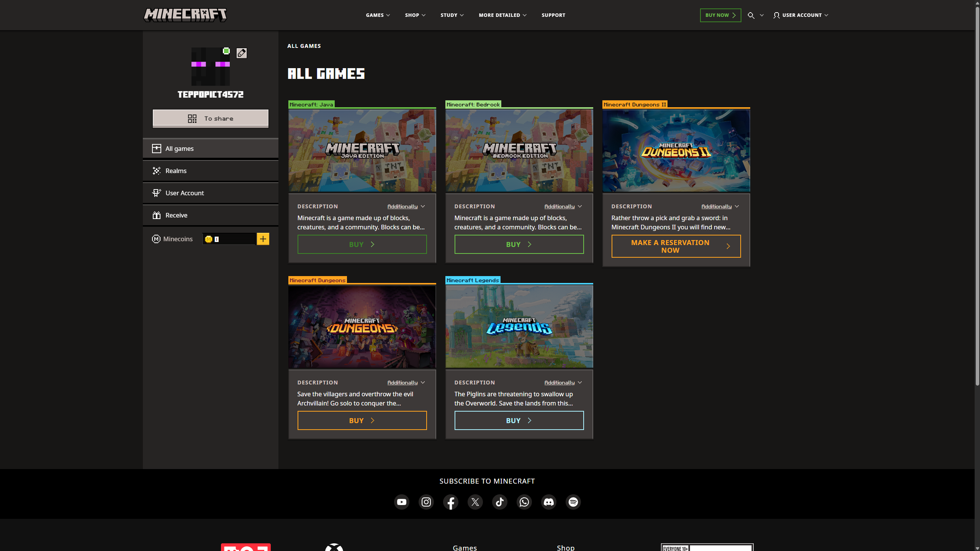Screen dimensions: 980x551
Task: Expand Additionally on Minecraft: Java card
Action: (x=406, y=206)
